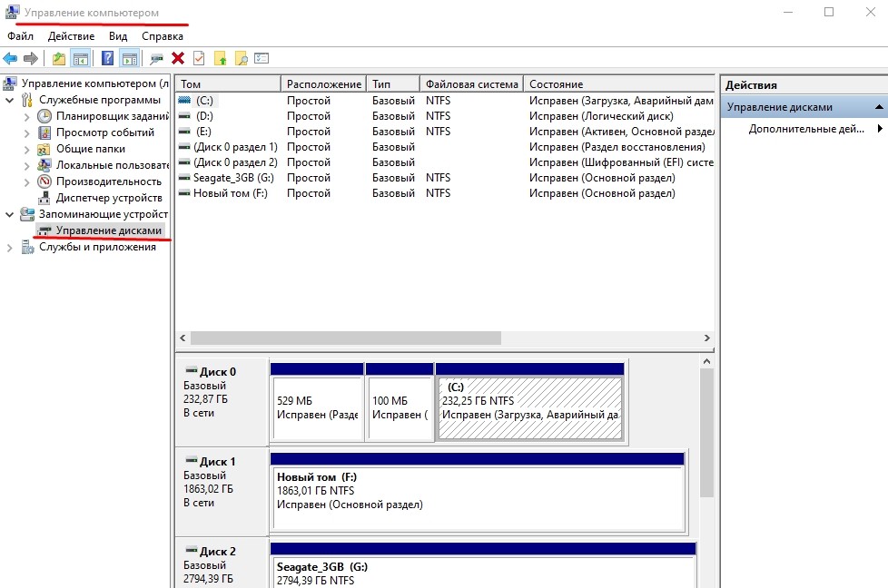Screen dimensions: 888x588
Task: Expand the Службы и приложения node
Action: [x=10, y=247]
